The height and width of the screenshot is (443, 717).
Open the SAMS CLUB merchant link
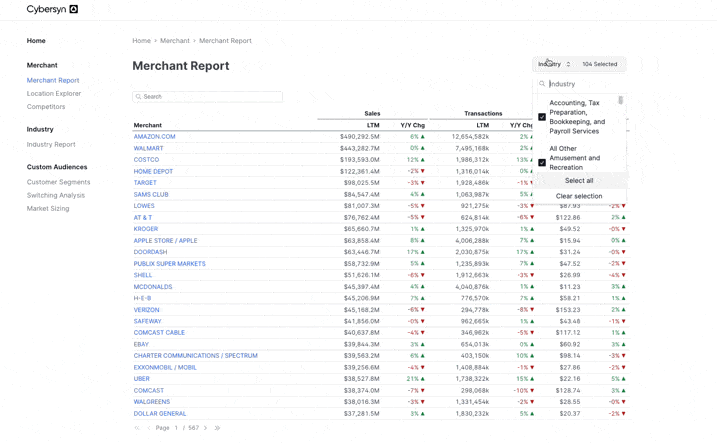151,194
